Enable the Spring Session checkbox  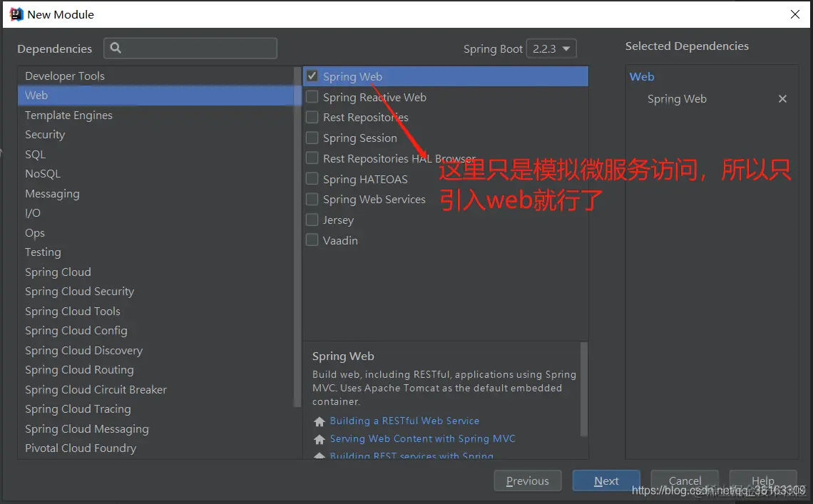pos(312,138)
